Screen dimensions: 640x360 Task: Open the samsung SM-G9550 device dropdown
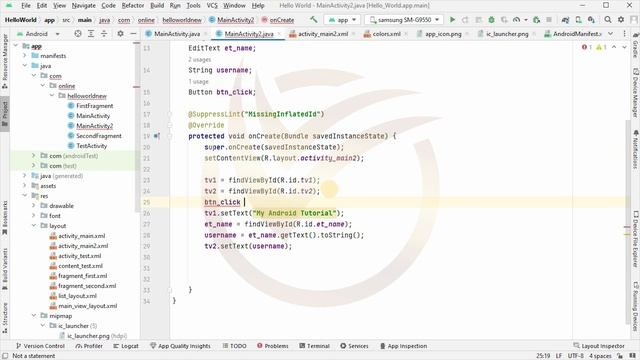(x=404, y=20)
